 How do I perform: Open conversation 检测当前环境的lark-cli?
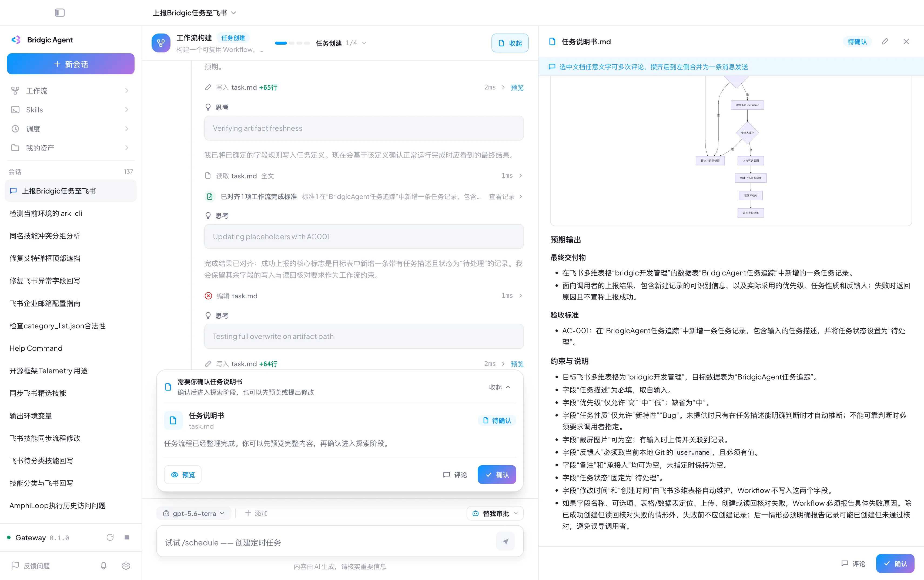point(71,213)
